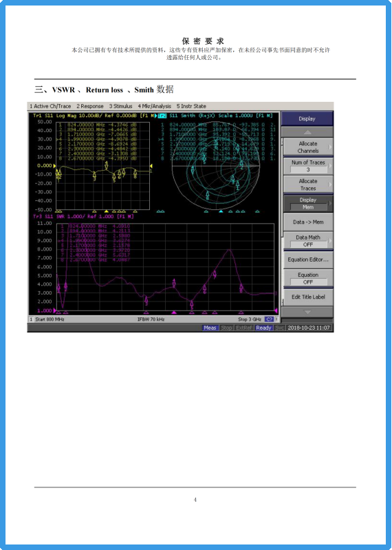Toggle the Meas status indicator
Screen dimensions: 392x550
[210, 328]
